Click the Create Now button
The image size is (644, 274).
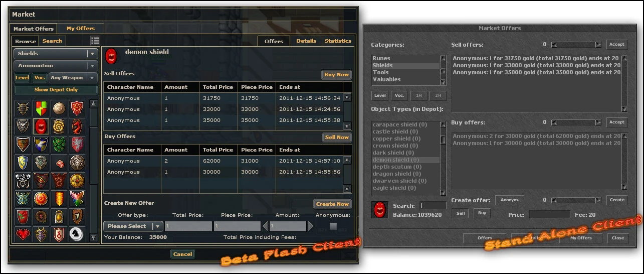(332, 204)
